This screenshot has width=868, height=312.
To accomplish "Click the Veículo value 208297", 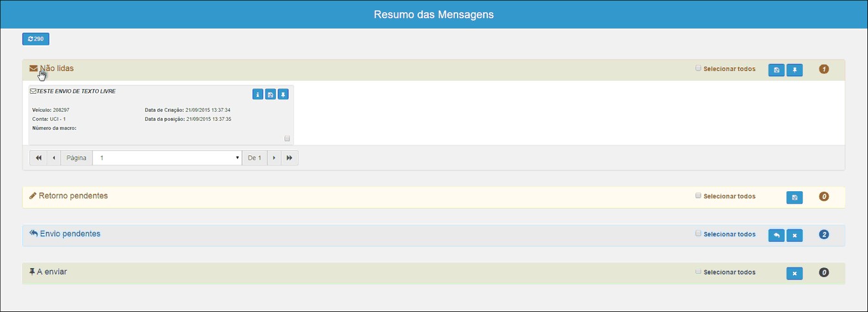I will 60,110.
